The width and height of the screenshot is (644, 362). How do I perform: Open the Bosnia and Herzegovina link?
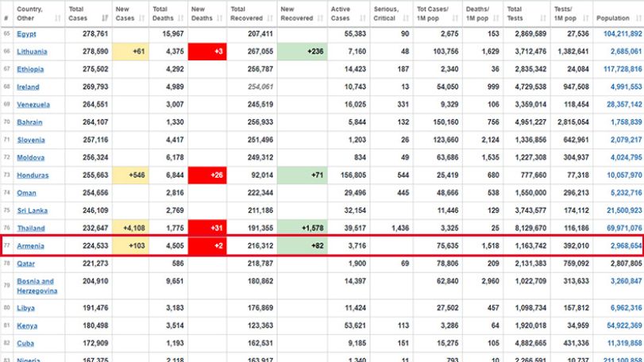(x=37, y=286)
